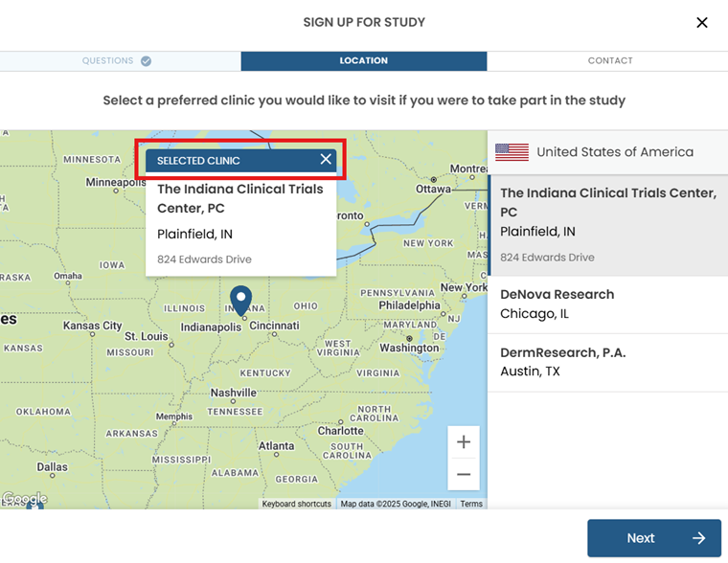Click the Selected Clinic popup header
The width and height of the screenshot is (728, 563).
click(241, 160)
